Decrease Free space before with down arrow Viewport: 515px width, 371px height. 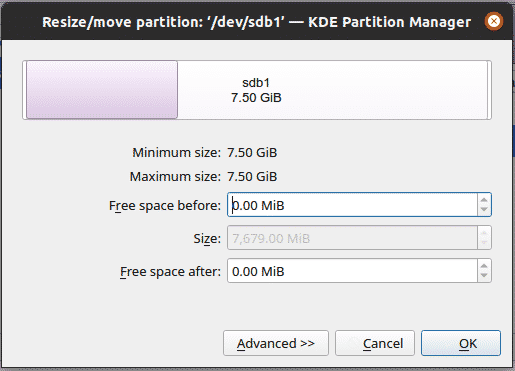[484, 210]
